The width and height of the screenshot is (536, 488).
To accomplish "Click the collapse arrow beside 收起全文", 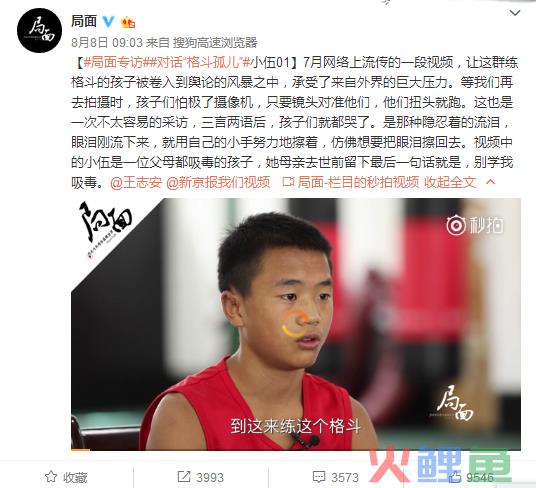I will click(x=491, y=181).
